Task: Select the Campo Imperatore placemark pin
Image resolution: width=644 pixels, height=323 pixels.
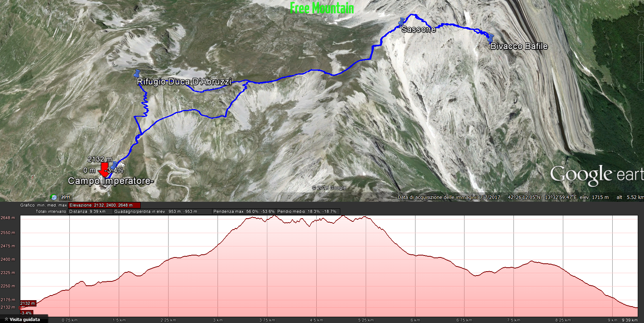Action: click(x=114, y=166)
